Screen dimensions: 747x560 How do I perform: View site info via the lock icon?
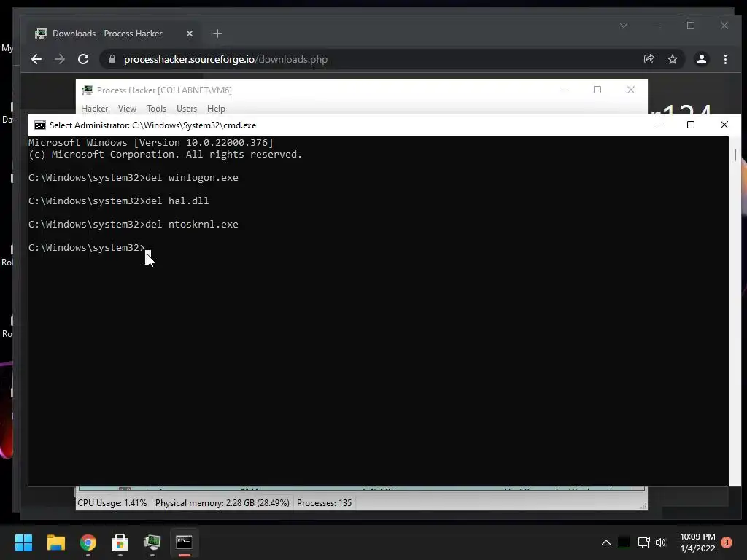112,59
